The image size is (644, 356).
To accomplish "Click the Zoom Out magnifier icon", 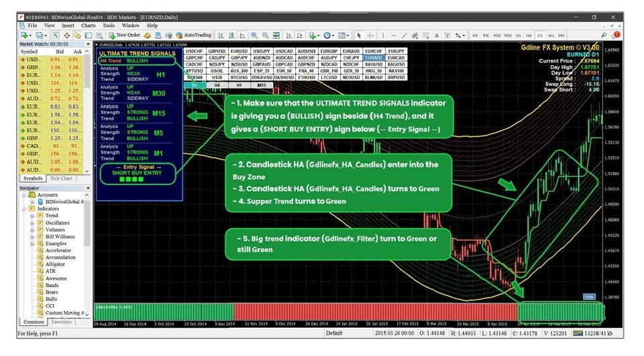I will click(x=266, y=36).
